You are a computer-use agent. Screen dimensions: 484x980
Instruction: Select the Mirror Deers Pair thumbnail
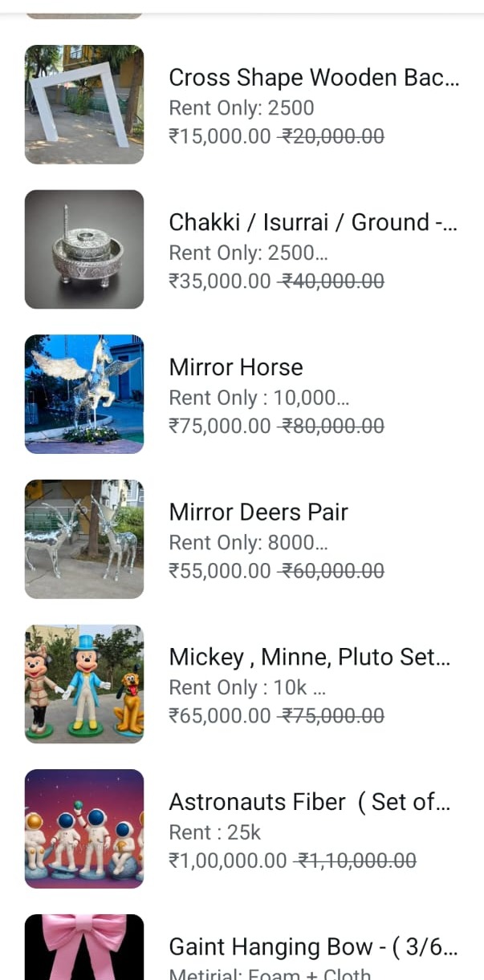[84, 539]
